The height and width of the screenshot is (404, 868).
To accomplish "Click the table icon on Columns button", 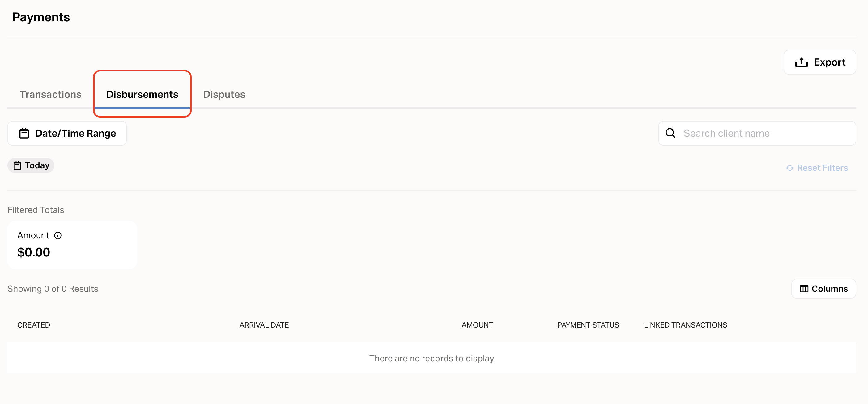I will point(804,289).
